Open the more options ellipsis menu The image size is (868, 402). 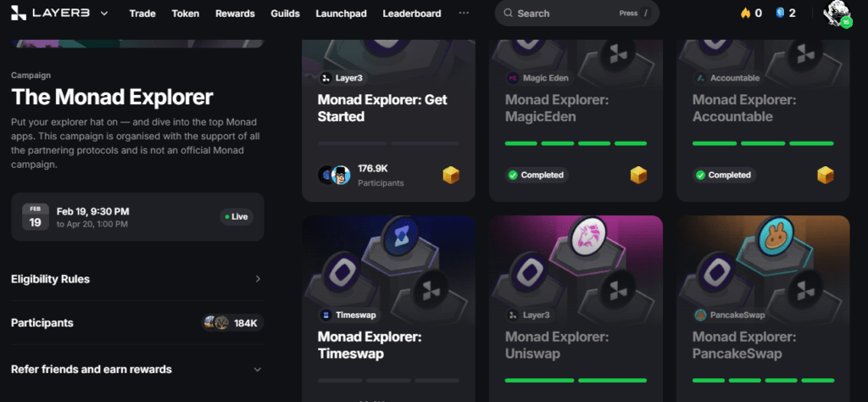pyautogui.click(x=464, y=14)
